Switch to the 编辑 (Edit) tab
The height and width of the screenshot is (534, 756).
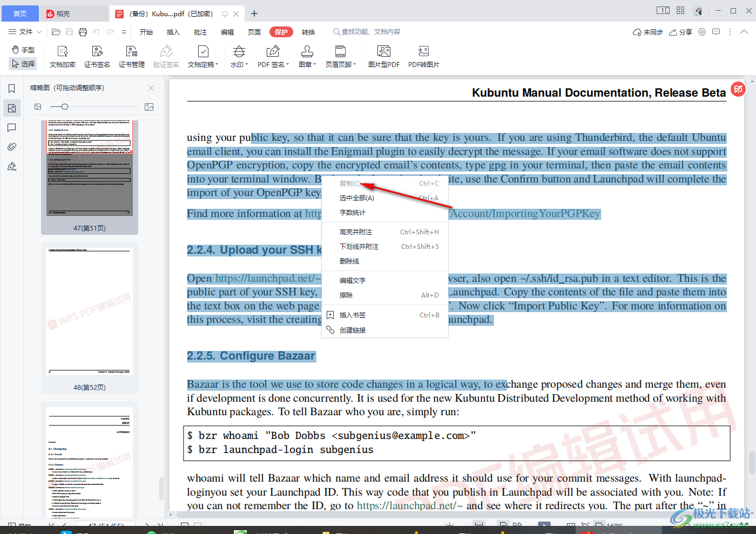227,32
